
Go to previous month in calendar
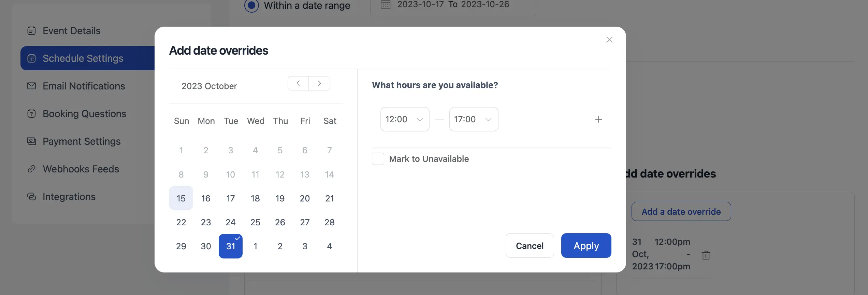pos(298,83)
